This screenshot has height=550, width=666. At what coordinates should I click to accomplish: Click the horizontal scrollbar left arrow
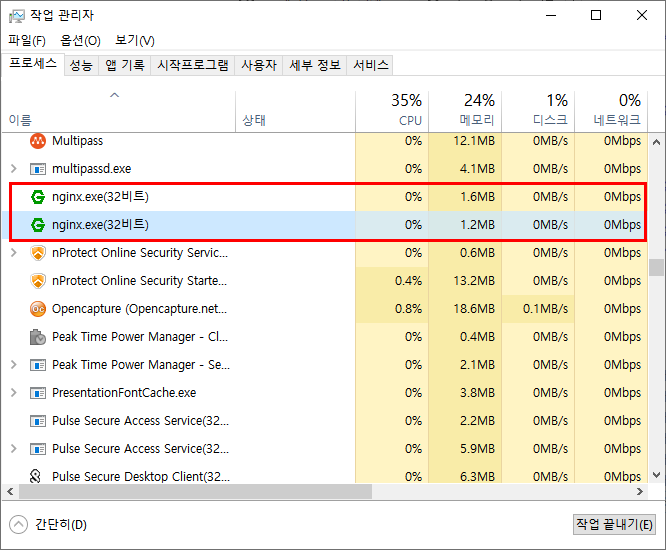(10, 492)
